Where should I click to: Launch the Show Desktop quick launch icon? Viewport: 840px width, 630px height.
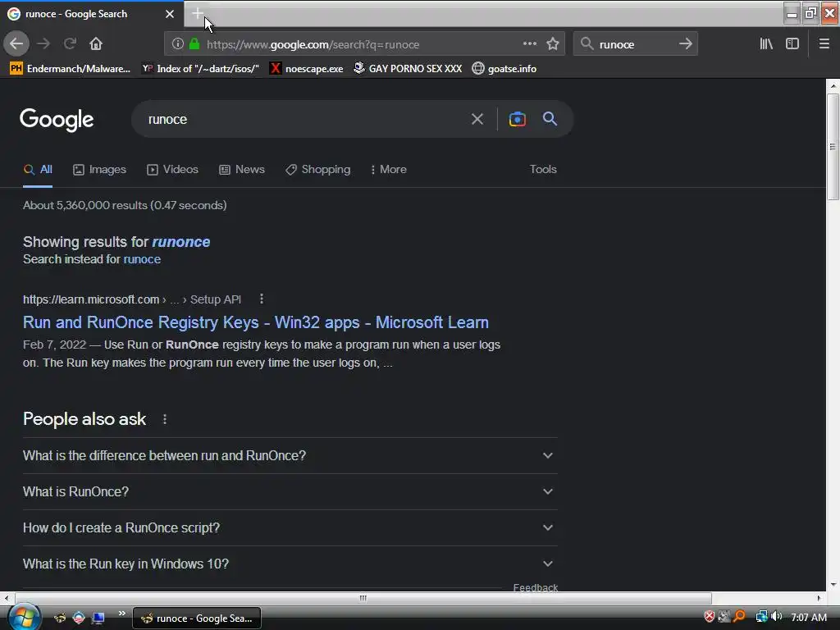[x=98, y=619]
